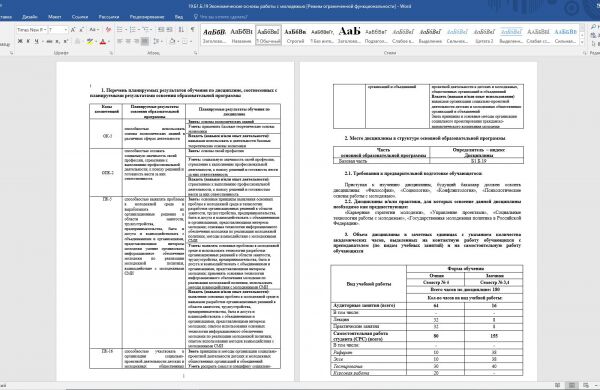Screen dimensions: 600x390
Task: Open the line spacing menu
Action: pos(157,41)
